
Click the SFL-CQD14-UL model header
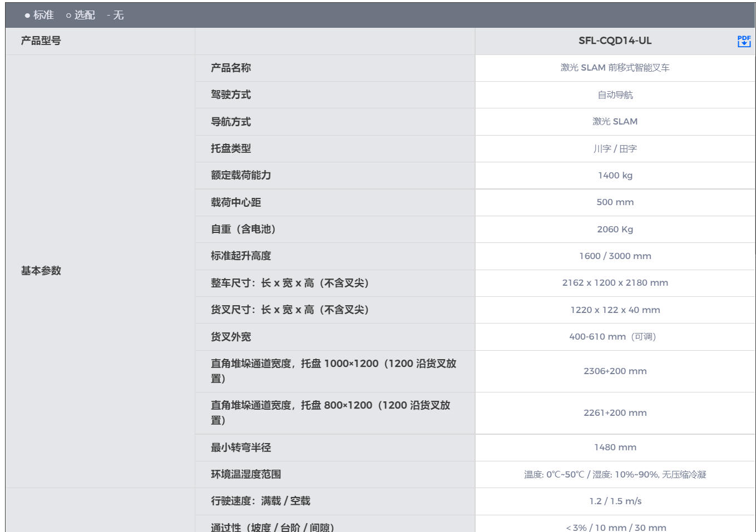pyautogui.click(x=615, y=41)
